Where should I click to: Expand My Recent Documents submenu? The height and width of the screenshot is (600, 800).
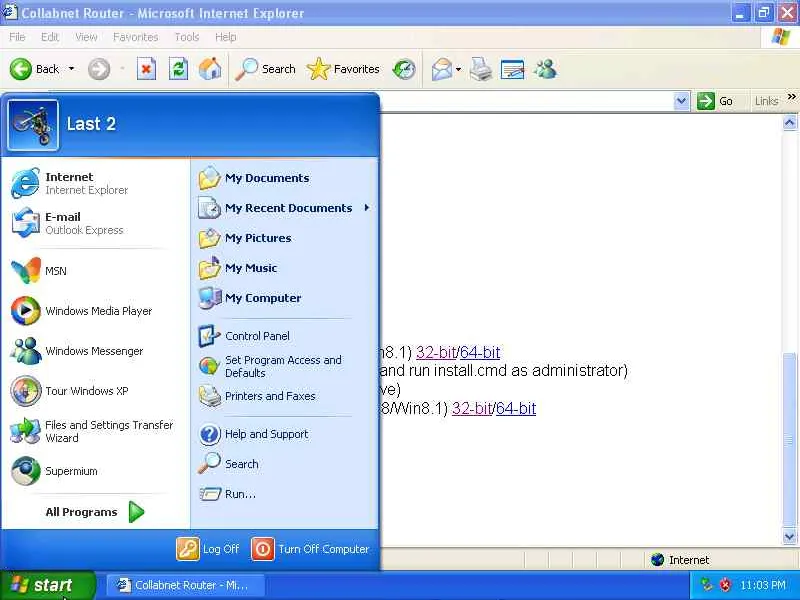pos(283,208)
